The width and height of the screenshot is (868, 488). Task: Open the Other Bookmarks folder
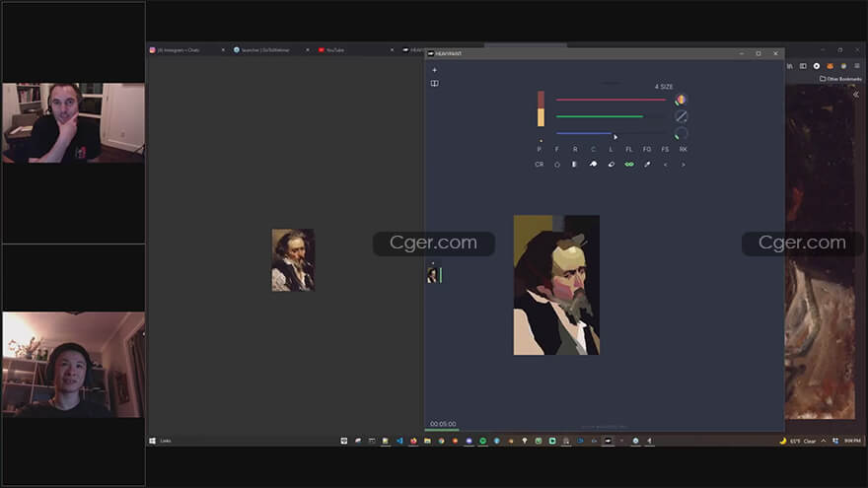[x=840, y=79]
